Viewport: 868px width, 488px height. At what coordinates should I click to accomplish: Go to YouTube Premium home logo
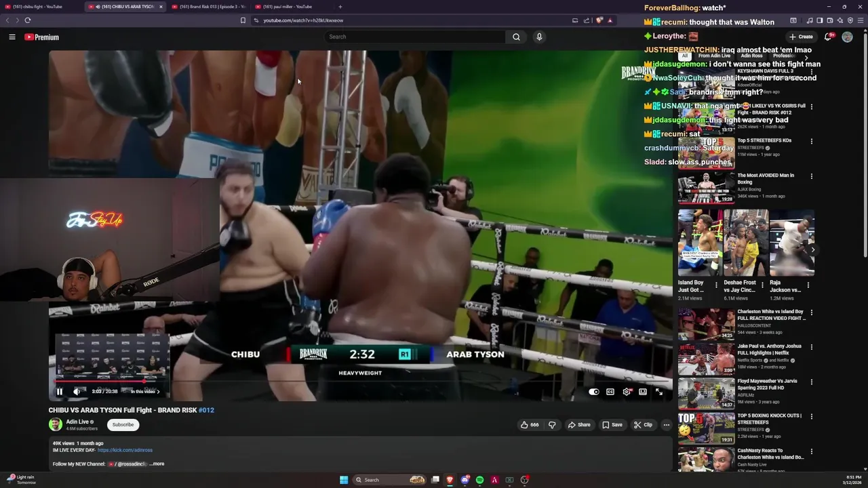[x=42, y=37]
